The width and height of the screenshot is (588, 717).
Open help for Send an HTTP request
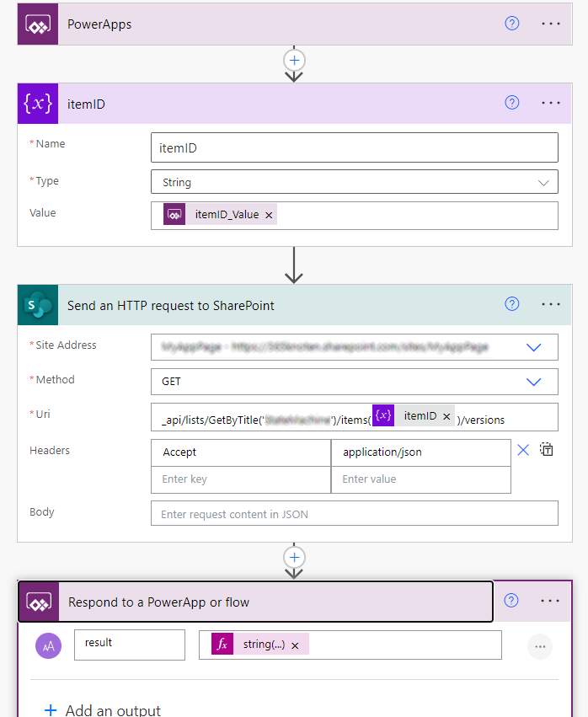tap(511, 303)
